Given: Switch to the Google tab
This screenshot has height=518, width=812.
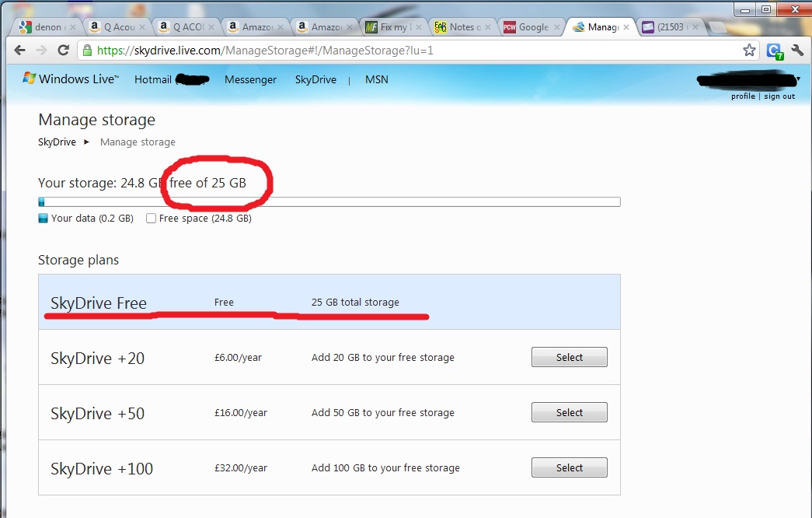Looking at the screenshot, I should (531, 27).
